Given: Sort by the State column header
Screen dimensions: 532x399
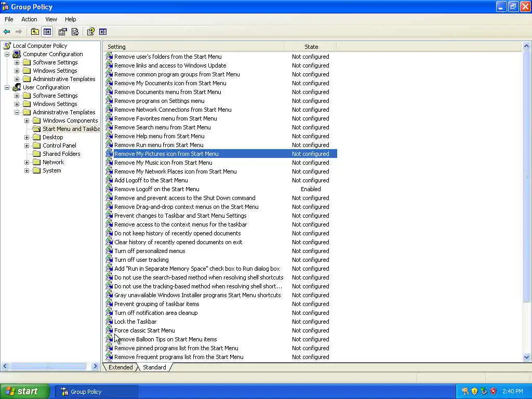Looking at the screenshot, I should pos(311,46).
